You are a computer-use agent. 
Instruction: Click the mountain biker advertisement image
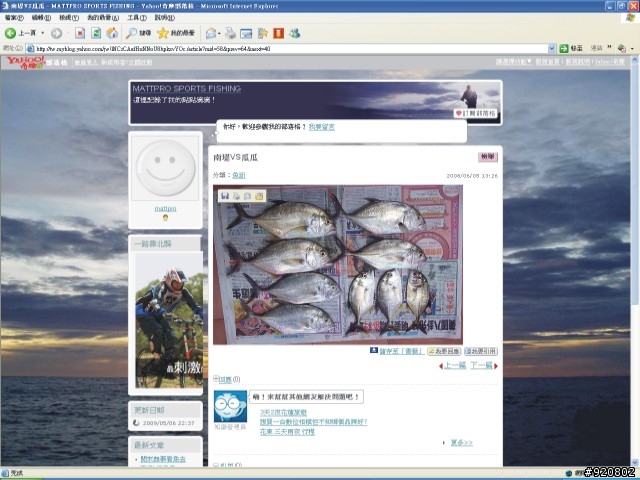(169, 320)
